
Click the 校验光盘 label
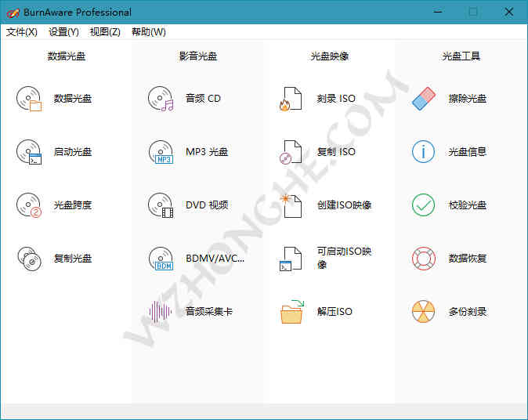(468, 205)
